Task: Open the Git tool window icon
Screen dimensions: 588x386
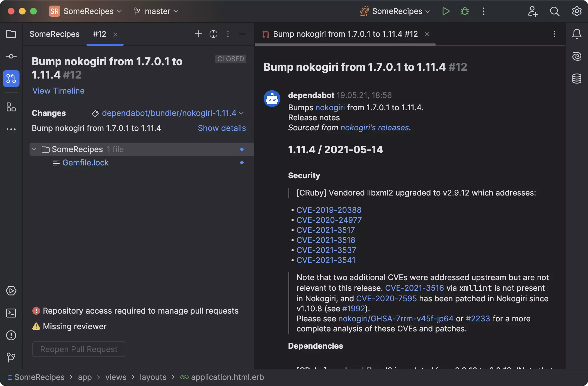Action: (11, 357)
